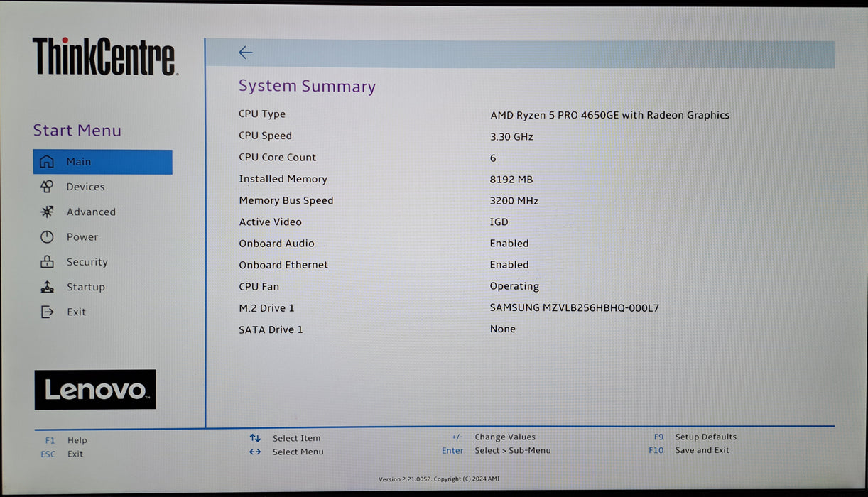Click the Memory Bus Speed label
Image resolution: width=868 pixels, height=497 pixels.
pos(286,200)
